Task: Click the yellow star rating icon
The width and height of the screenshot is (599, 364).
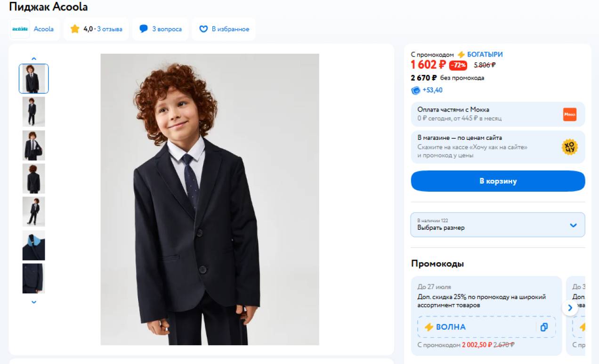Action: [75, 29]
